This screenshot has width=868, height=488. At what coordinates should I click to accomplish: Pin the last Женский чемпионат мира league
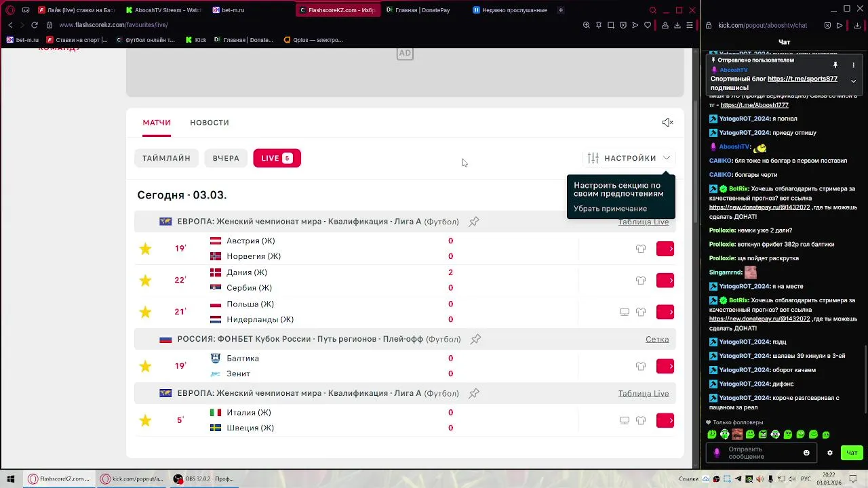click(x=474, y=393)
